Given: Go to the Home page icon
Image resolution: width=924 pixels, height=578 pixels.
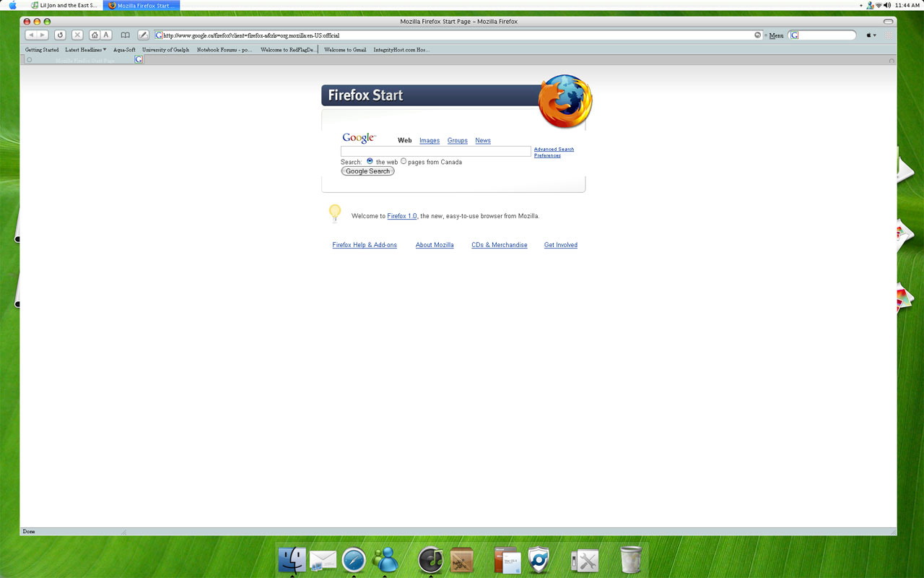Looking at the screenshot, I should pos(95,35).
